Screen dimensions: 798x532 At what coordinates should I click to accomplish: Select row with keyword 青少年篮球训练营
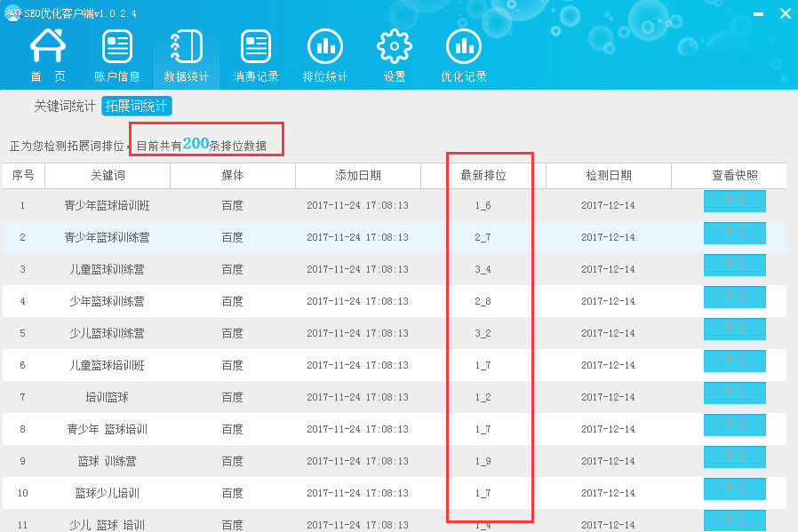pos(107,237)
